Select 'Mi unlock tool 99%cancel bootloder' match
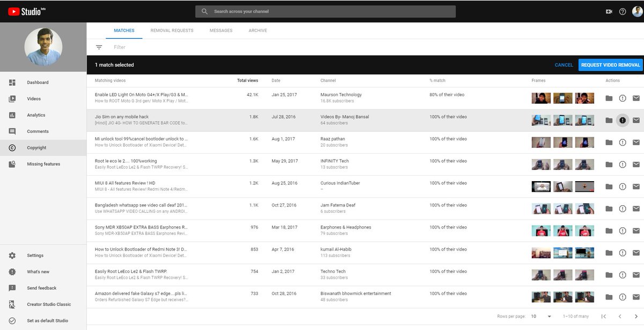 pyautogui.click(x=365, y=142)
